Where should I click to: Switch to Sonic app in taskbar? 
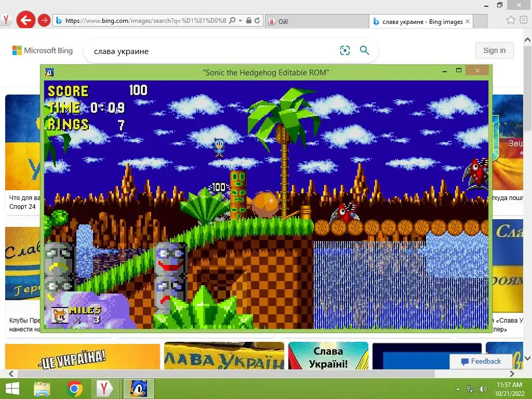click(x=138, y=389)
